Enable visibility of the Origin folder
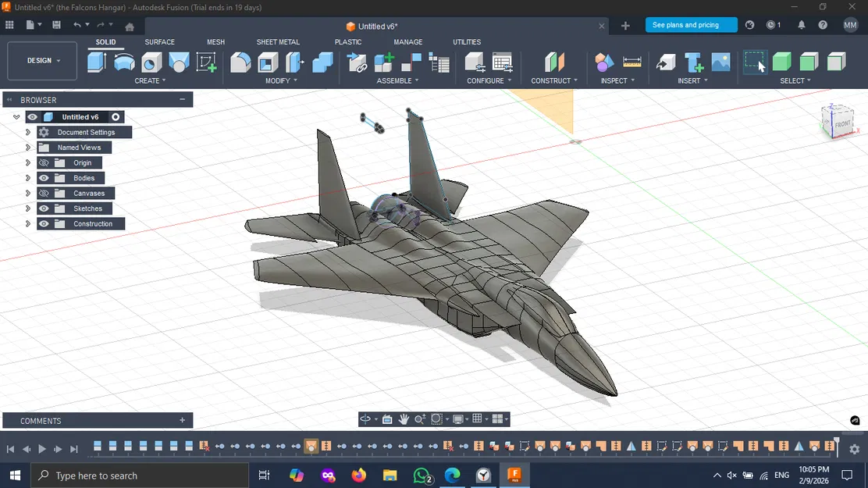 (x=44, y=162)
